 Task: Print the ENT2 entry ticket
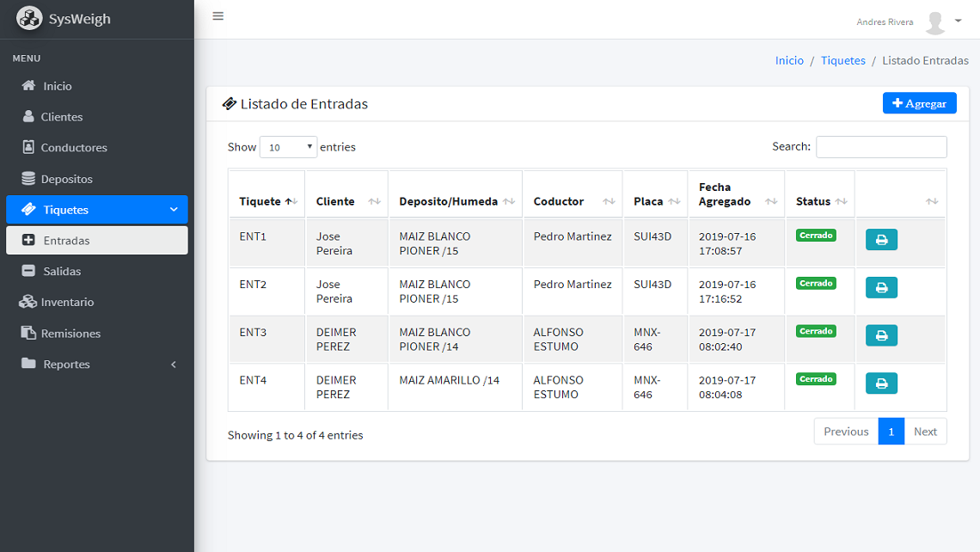click(x=881, y=288)
